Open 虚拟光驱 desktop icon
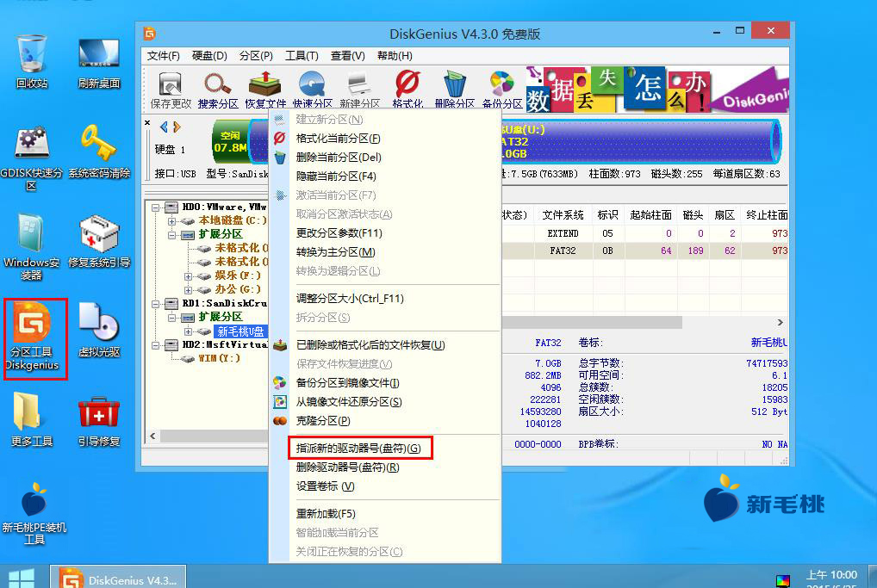The width and height of the screenshot is (877, 588). [99, 330]
